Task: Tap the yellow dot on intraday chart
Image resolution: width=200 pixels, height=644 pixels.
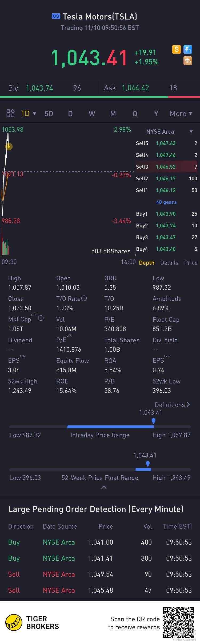Action: pyautogui.click(x=9, y=146)
